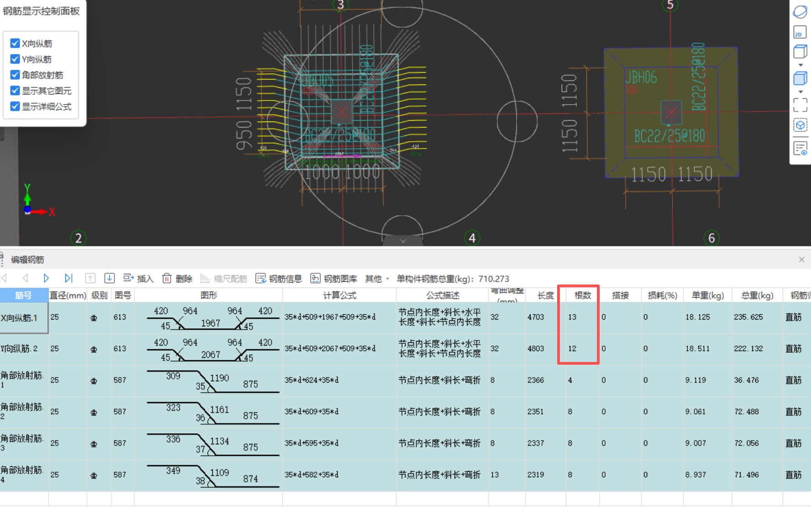
Task: Click the 损耗(%) column header
Action: (662, 295)
